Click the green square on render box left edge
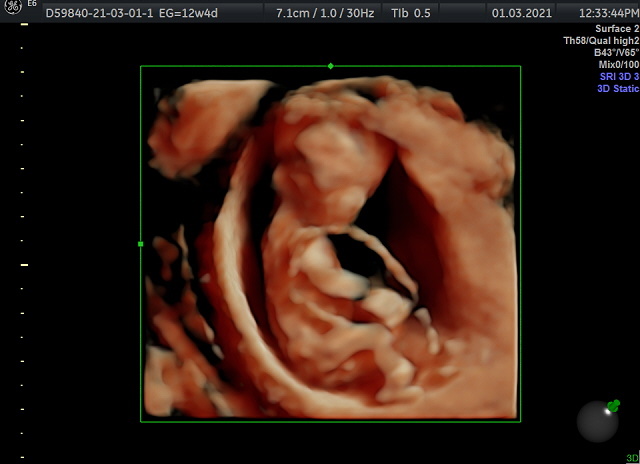Viewport: 640px width, 464px height. (141, 243)
